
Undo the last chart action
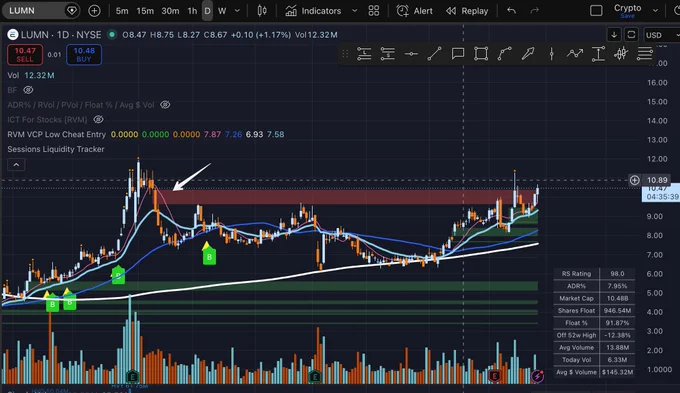511,11
